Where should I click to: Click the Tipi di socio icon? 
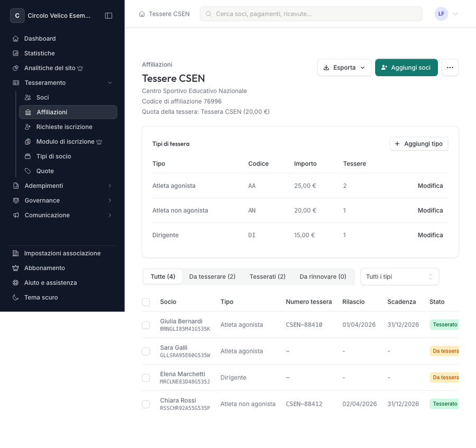(28, 157)
